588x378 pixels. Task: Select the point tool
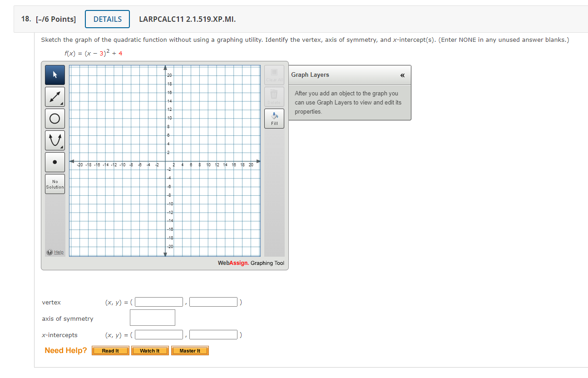55,162
